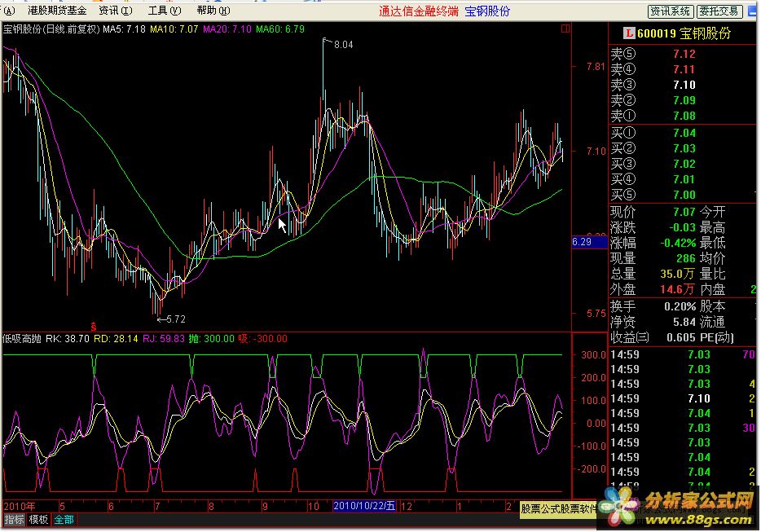This screenshot has height=532, width=761.
Task: Click the 2010年 label on the time axis
Action: pos(20,506)
